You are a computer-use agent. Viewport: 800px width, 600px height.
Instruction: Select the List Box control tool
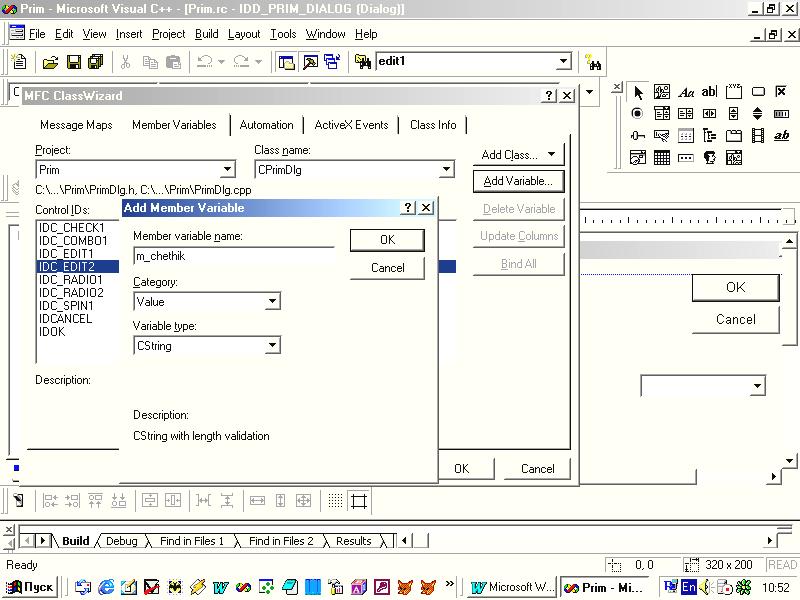[x=685, y=114]
